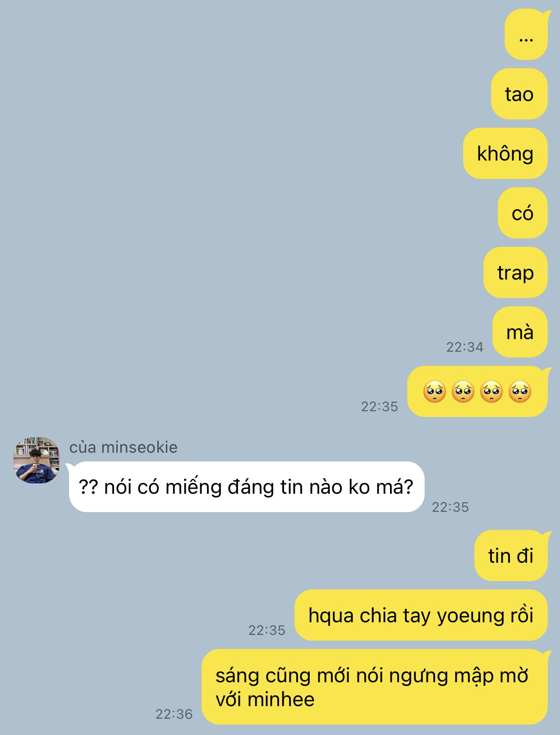Select the 'trap' message bubble
560x735 pixels.
[515, 272]
